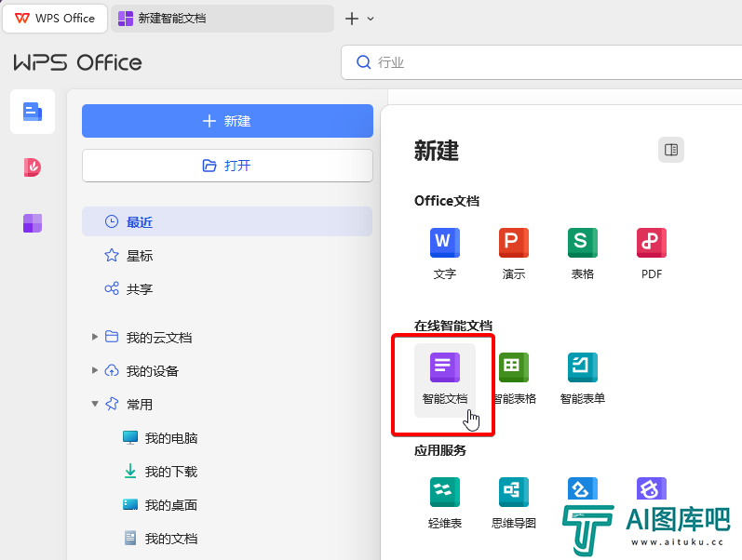Viewport: 742px width, 560px height.
Task: Open the new tab dropdown arrow
Action: 371,19
